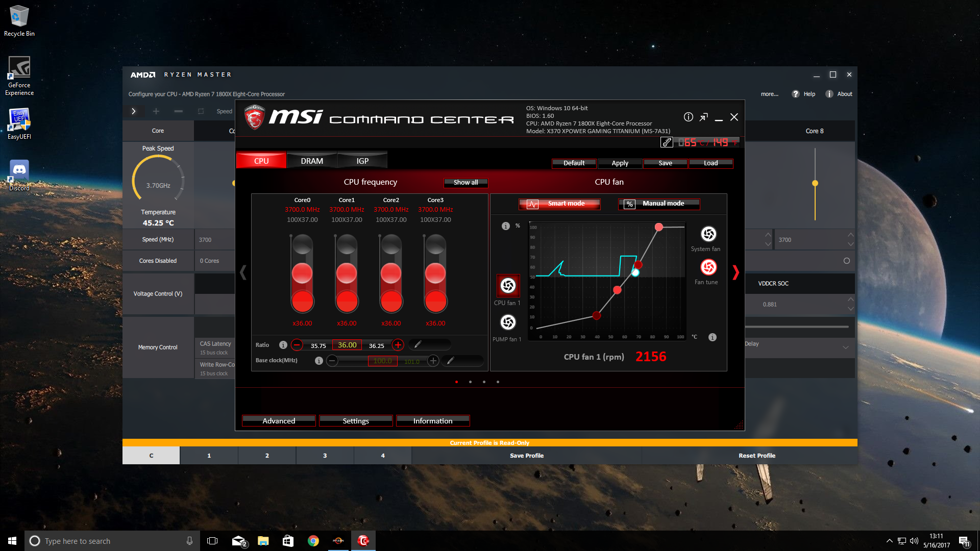Open Windows Task View
This screenshot has width=980, height=551.
pos(212,541)
